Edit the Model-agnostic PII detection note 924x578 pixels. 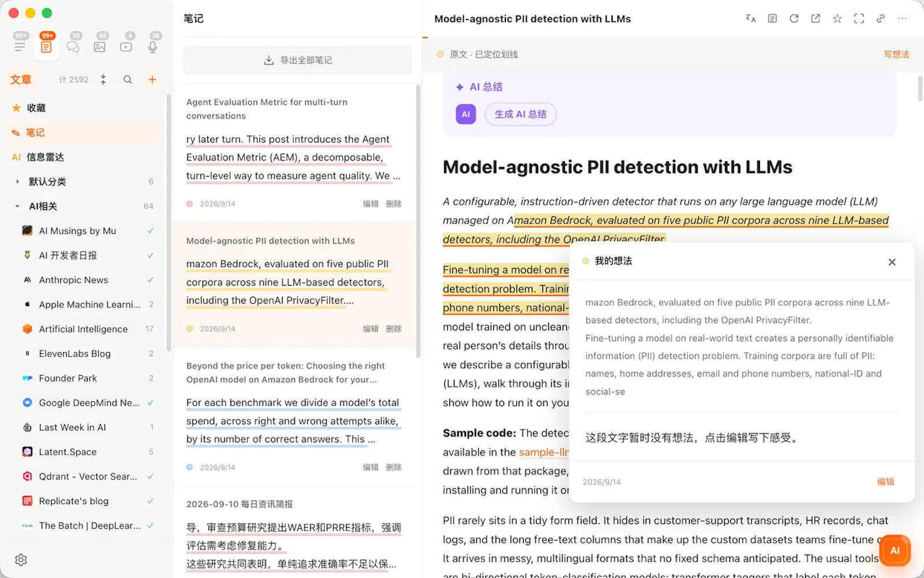click(x=371, y=329)
